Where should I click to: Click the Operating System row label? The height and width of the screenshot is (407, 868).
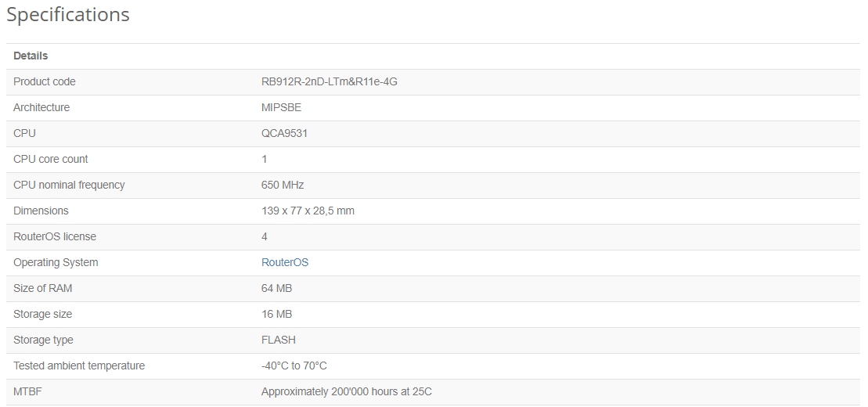56,262
